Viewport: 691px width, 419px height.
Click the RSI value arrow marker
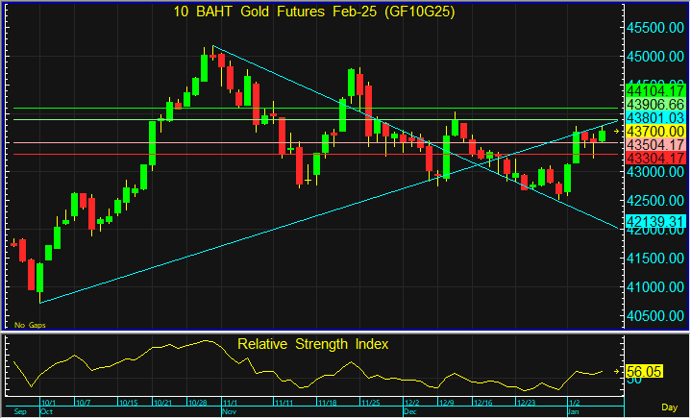(618, 372)
